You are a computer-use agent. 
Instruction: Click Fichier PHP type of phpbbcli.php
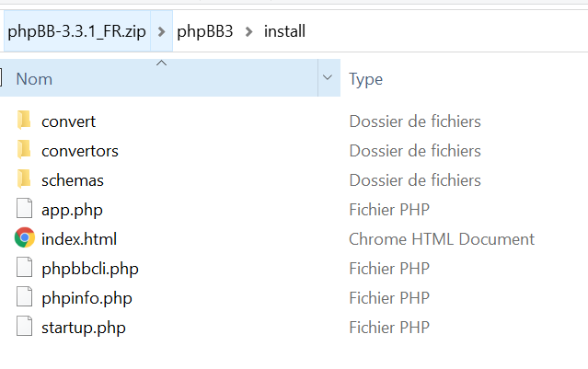point(389,268)
